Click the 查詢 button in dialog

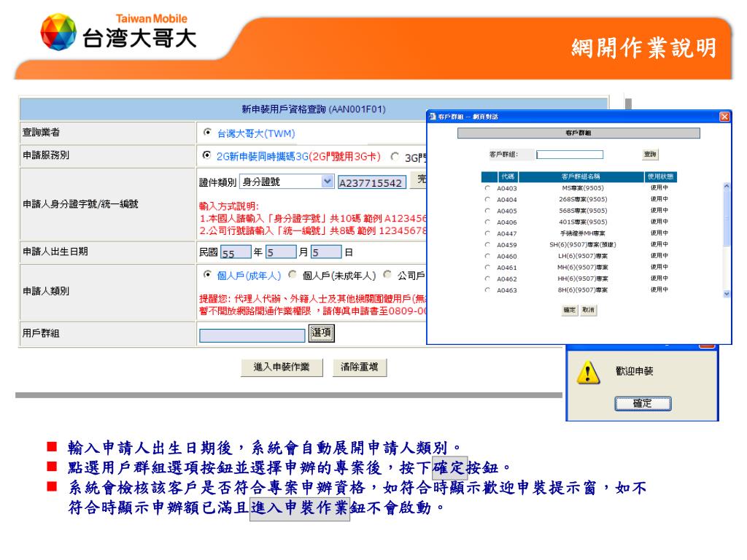click(650, 155)
